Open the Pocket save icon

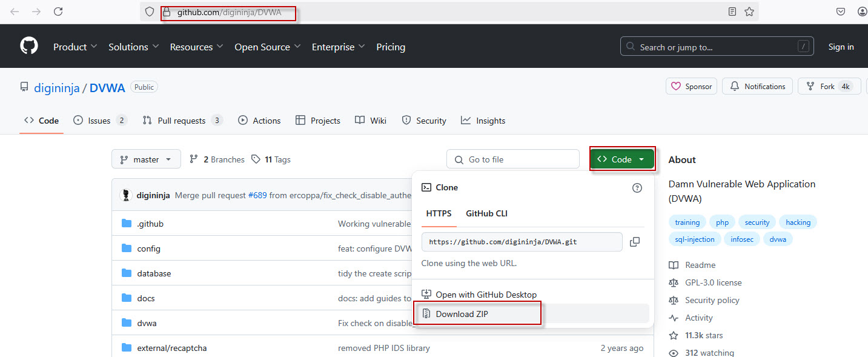pyautogui.click(x=841, y=12)
